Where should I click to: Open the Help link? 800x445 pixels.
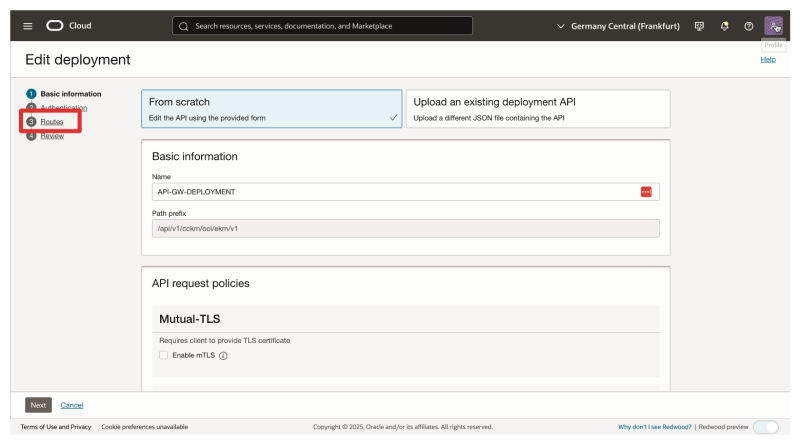pyautogui.click(x=767, y=59)
